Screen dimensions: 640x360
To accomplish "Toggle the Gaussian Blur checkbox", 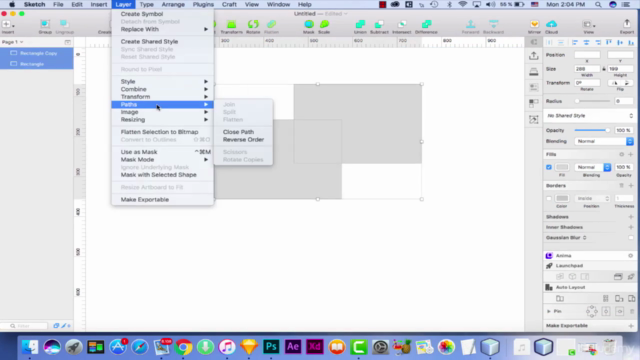I will point(631,238).
